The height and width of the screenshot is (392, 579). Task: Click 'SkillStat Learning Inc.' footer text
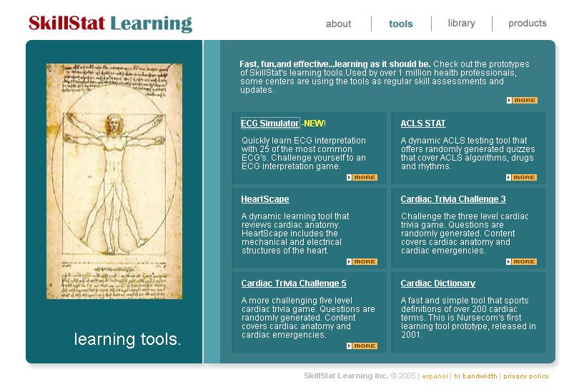point(346,376)
